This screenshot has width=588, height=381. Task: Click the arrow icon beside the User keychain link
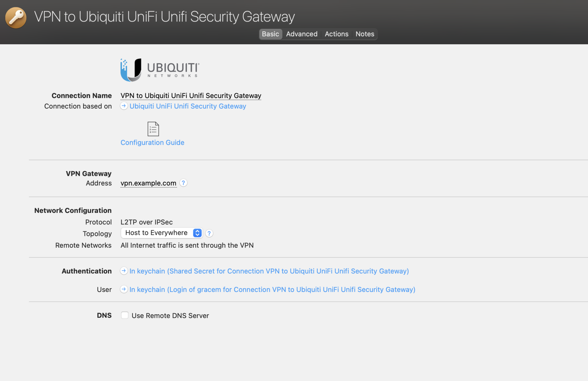(124, 289)
